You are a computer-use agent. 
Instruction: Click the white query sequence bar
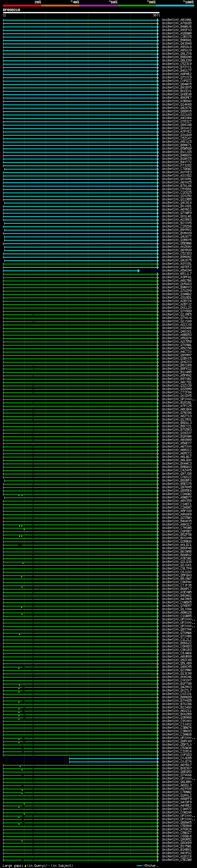pos(81,12)
